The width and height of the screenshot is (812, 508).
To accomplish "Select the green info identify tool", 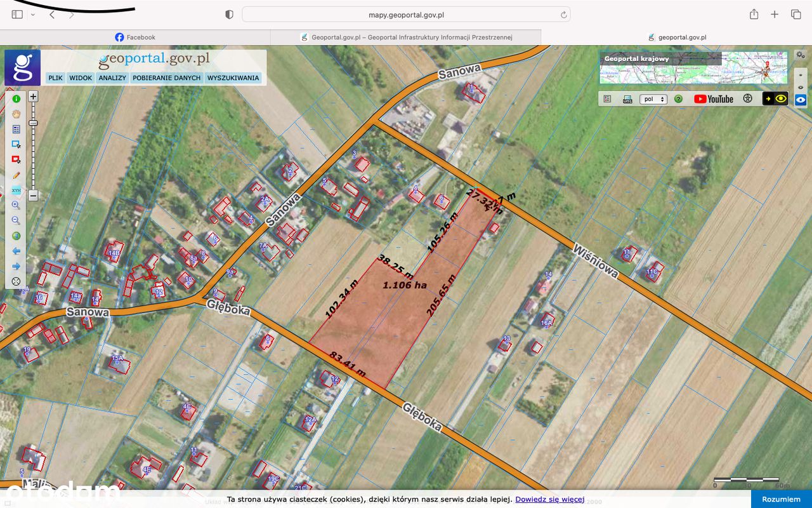I will click(x=16, y=98).
